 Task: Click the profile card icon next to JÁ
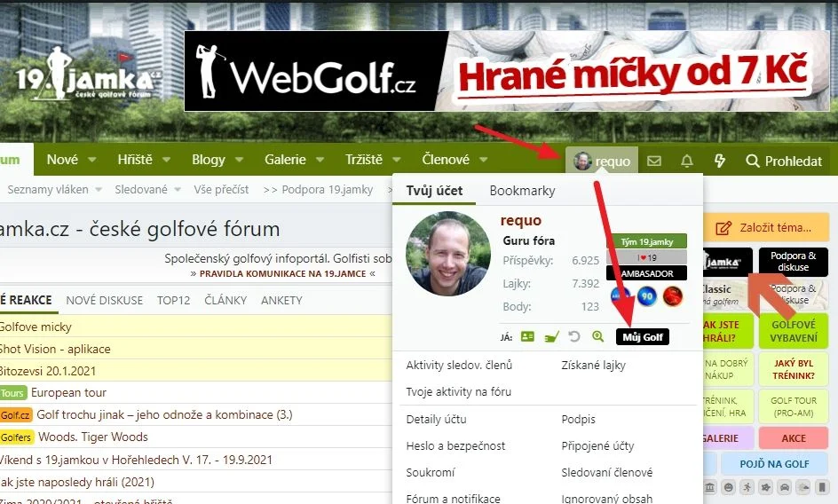527,336
